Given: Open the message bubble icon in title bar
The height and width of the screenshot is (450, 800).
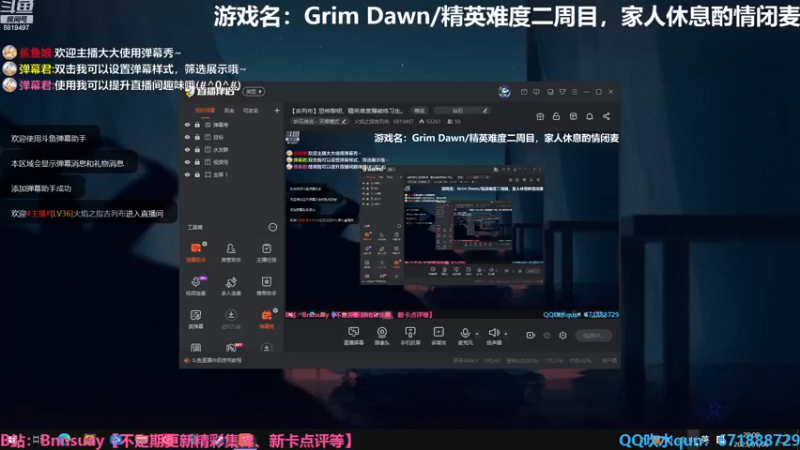Looking at the screenshot, I should pyautogui.click(x=536, y=92).
